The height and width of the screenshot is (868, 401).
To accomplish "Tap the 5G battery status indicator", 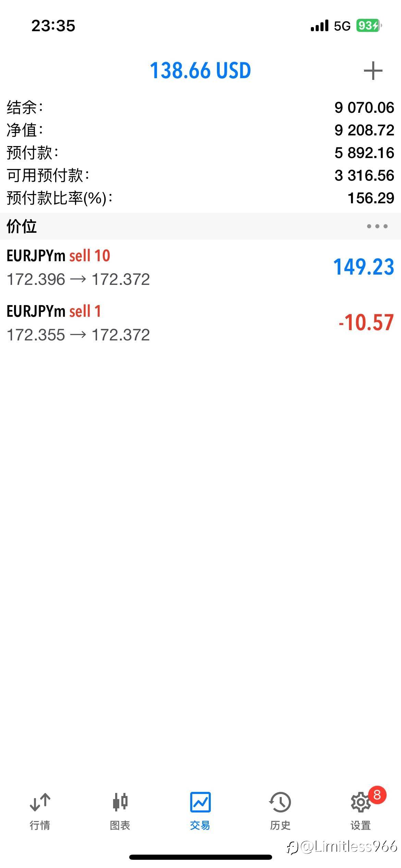I will 368,26.
